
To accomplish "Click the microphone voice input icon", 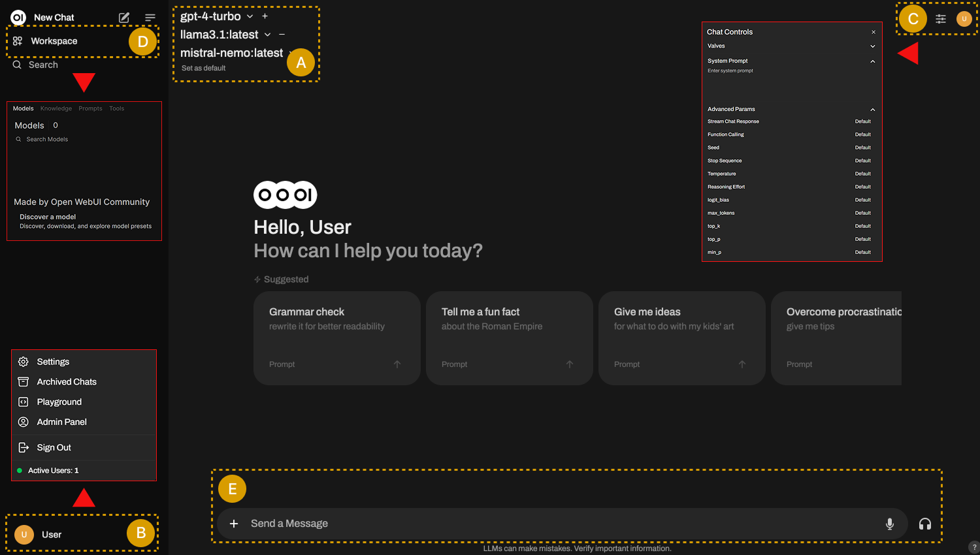I will click(889, 524).
